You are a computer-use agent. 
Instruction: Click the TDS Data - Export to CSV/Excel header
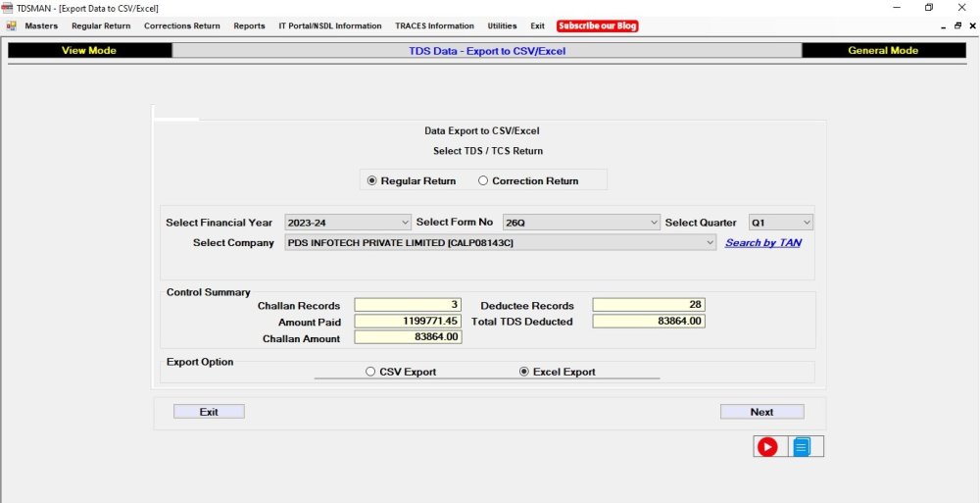[x=487, y=51]
